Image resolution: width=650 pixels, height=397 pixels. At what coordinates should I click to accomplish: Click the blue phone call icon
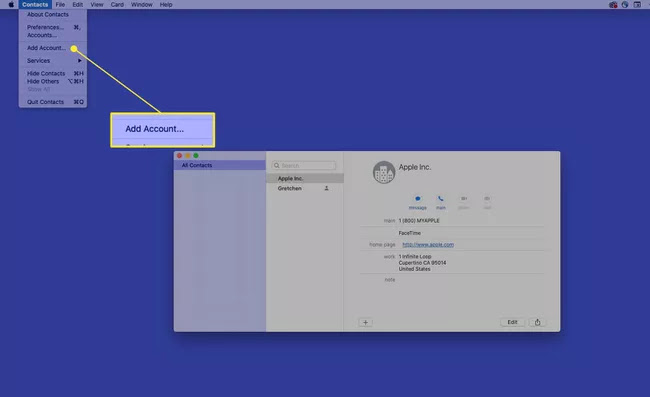point(441,199)
